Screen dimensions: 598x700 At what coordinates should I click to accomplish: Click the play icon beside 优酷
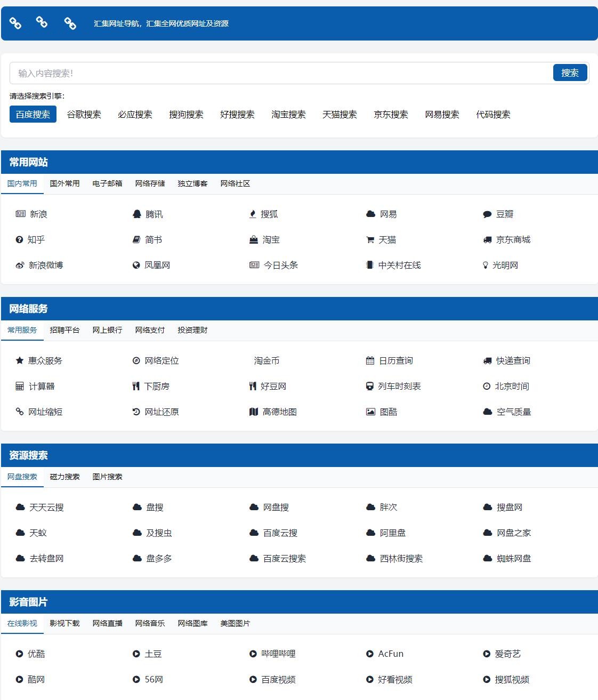pos(19,654)
